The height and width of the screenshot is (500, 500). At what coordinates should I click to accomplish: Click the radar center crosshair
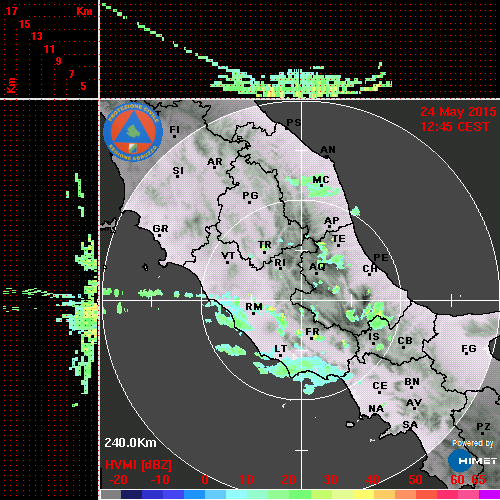302,300
